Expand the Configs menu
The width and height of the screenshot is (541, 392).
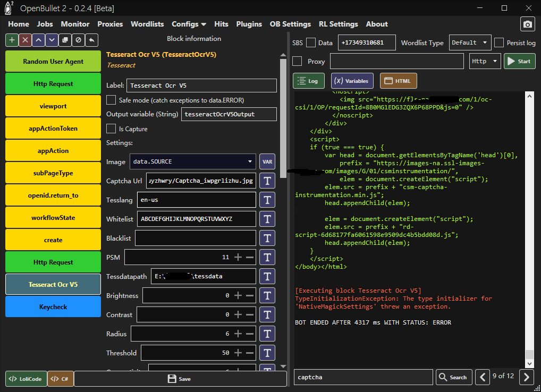pyautogui.click(x=189, y=24)
